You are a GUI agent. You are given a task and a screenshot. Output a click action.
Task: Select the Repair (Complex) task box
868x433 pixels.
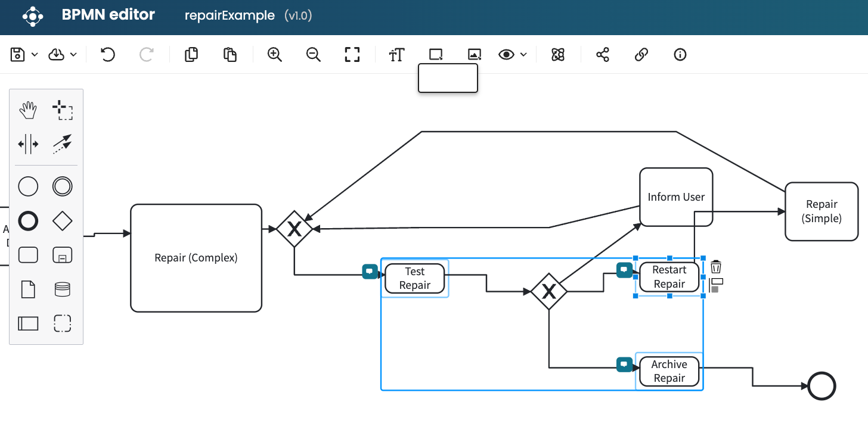[x=196, y=258]
